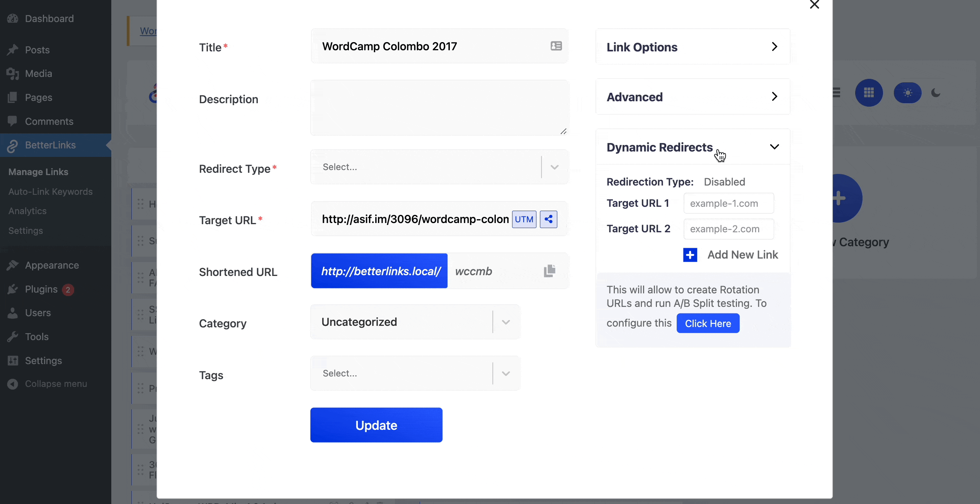
Task: Click the Target URL 1 input field
Action: tap(728, 203)
